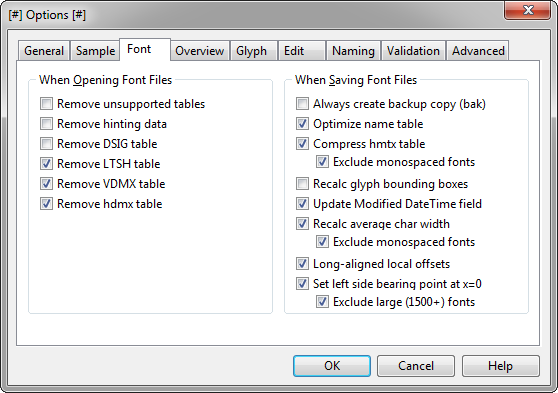Uncheck Set left side bearing point at x=0
The image size is (558, 393).
pyautogui.click(x=302, y=284)
